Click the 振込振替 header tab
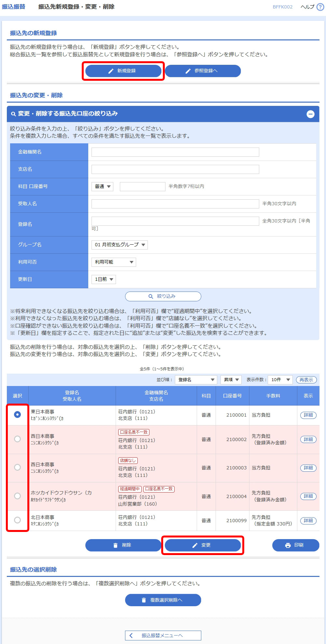 point(13,7)
